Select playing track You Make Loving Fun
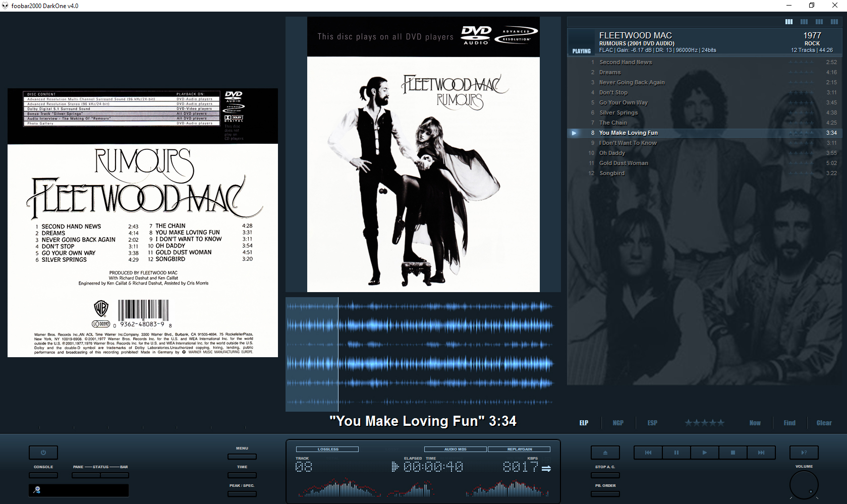The height and width of the screenshot is (504, 847). [x=705, y=133]
